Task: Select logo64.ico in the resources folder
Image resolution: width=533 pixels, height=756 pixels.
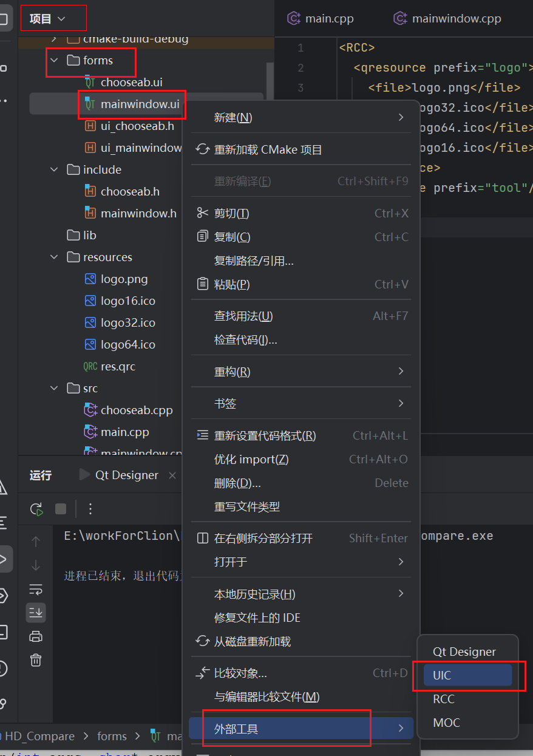Action: [x=126, y=344]
